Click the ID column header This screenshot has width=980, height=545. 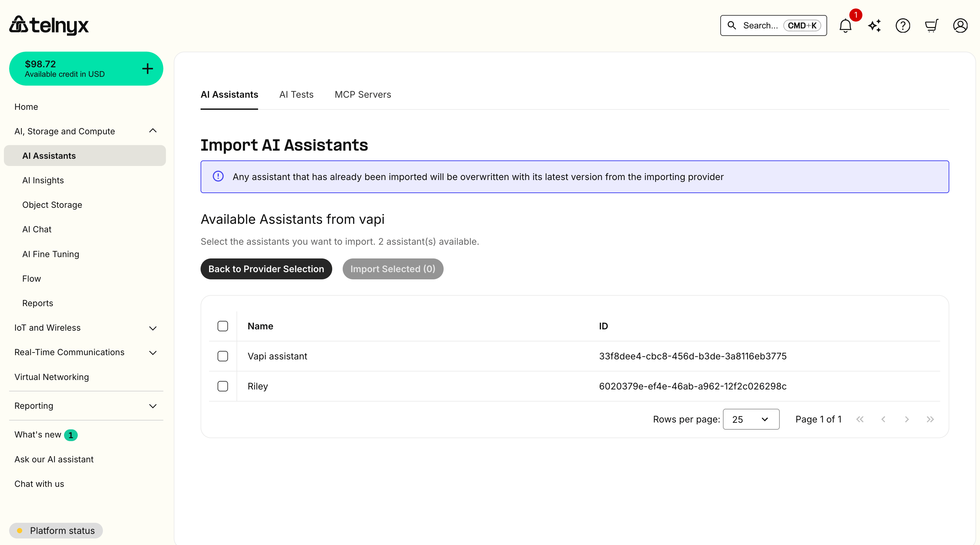[603, 326]
